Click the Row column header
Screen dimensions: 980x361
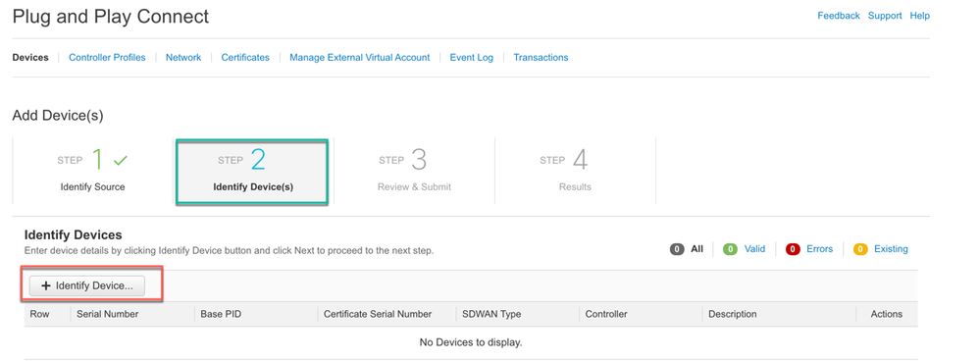(39, 314)
